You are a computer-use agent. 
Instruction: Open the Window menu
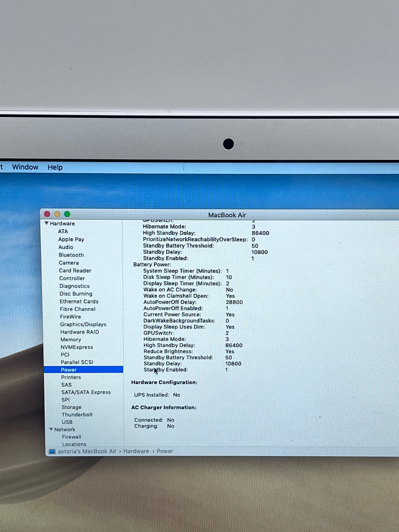point(25,167)
